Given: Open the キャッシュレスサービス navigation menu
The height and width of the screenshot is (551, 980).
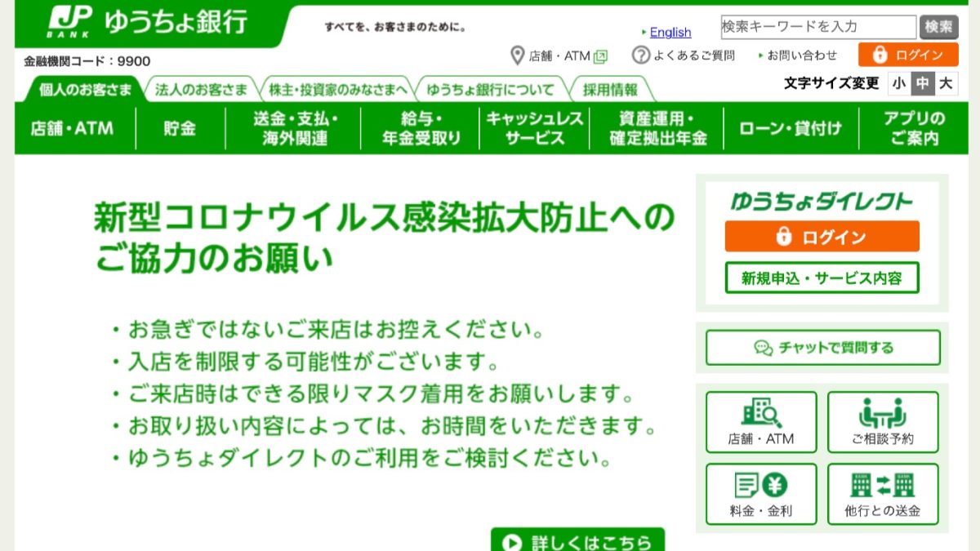Looking at the screenshot, I should 532,128.
